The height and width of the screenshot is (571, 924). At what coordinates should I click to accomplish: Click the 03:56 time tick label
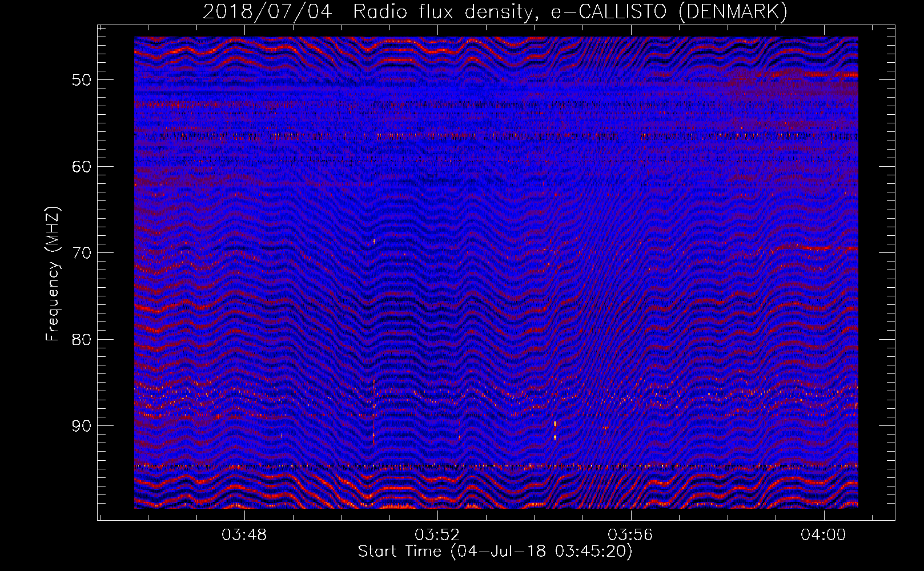[x=630, y=535]
